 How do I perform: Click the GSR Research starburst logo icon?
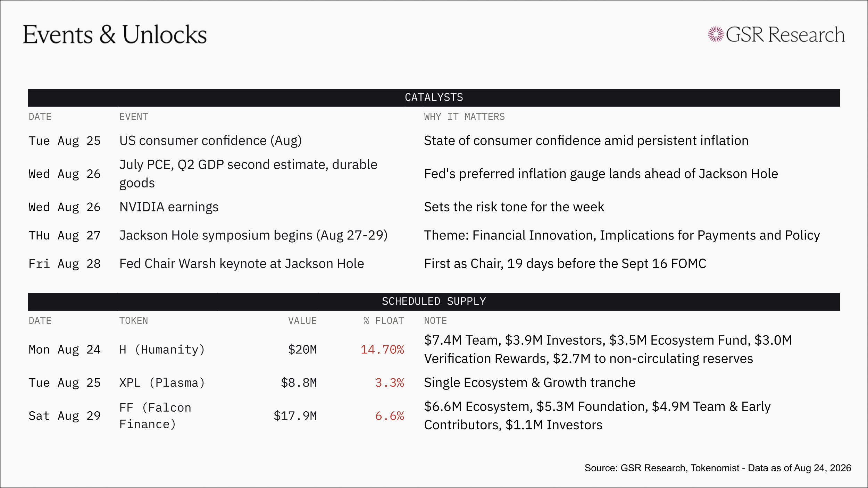coord(716,34)
